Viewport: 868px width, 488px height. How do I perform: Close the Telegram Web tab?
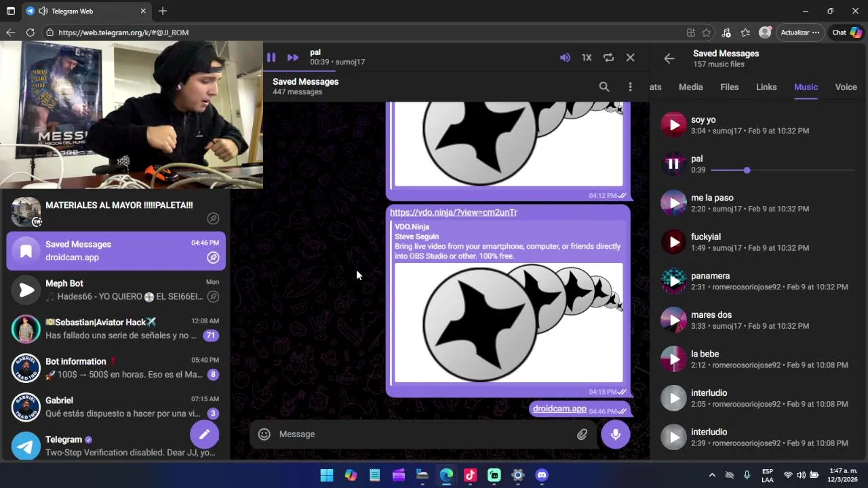click(x=143, y=11)
